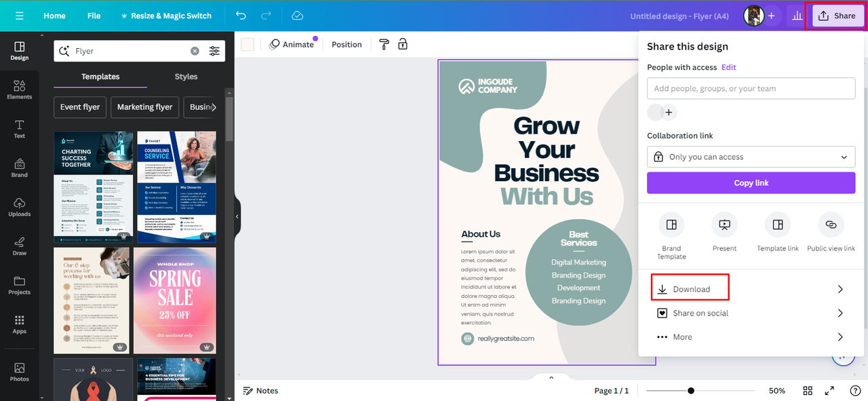The width and height of the screenshot is (868, 401).
Task: Click the copy style paint roller icon
Action: (x=384, y=44)
